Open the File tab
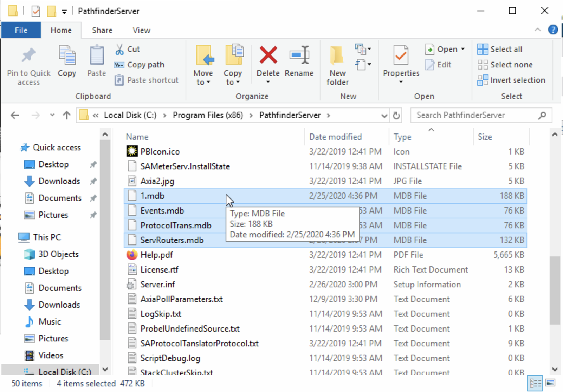Image resolution: width=563 pixels, height=392 pixels. (21, 30)
